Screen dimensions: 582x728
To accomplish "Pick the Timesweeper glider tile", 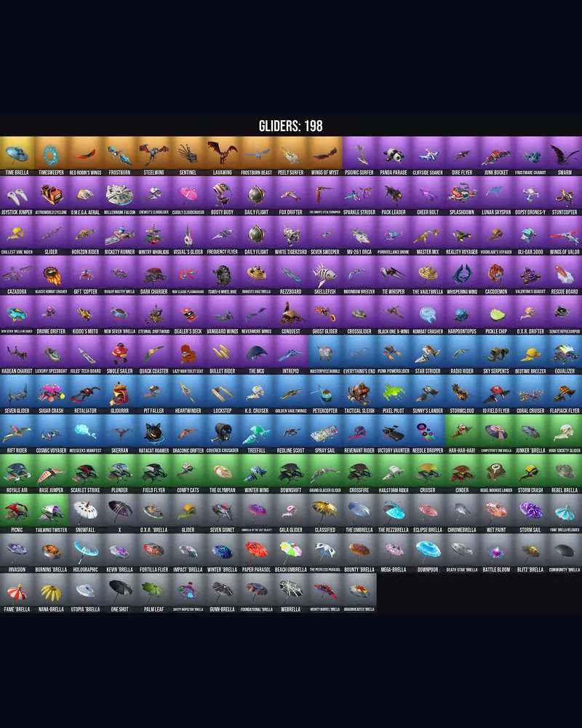I will (51, 156).
